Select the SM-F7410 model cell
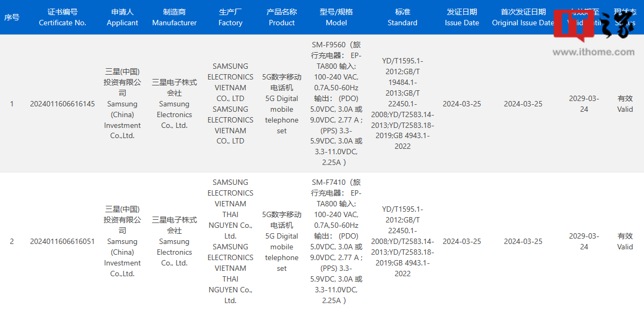This screenshot has width=644, height=309. [336, 241]
